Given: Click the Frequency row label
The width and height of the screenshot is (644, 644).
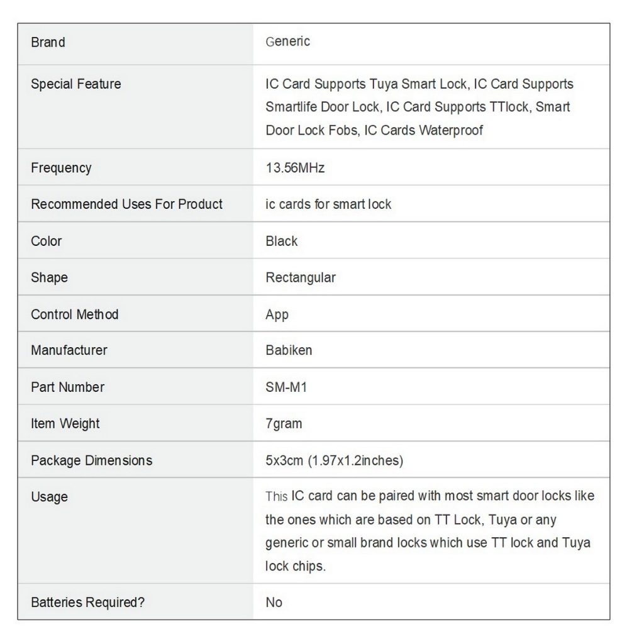Looking at the screenshot, I should (61, 168).
